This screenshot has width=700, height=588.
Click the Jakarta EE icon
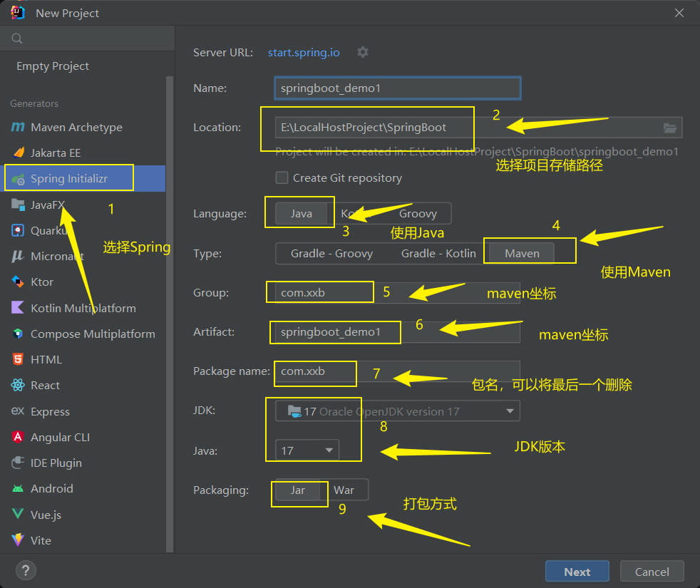click(19, 153)
